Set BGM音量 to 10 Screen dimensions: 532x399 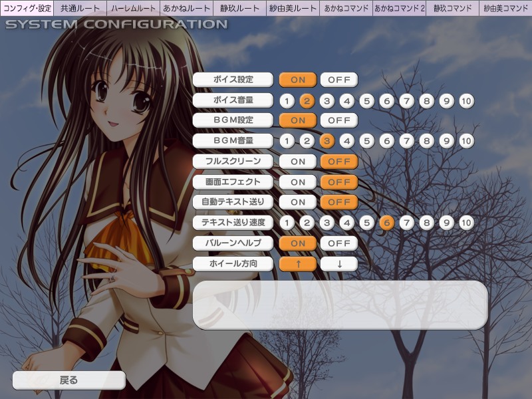tap(467, 141)
